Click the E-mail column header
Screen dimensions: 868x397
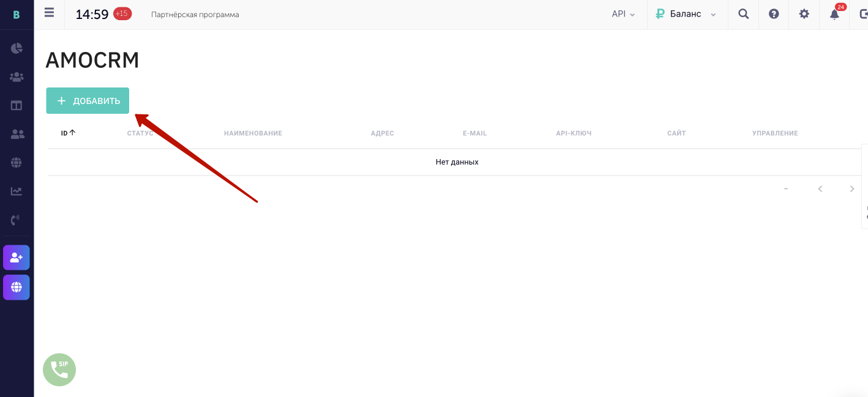(475, 133)
